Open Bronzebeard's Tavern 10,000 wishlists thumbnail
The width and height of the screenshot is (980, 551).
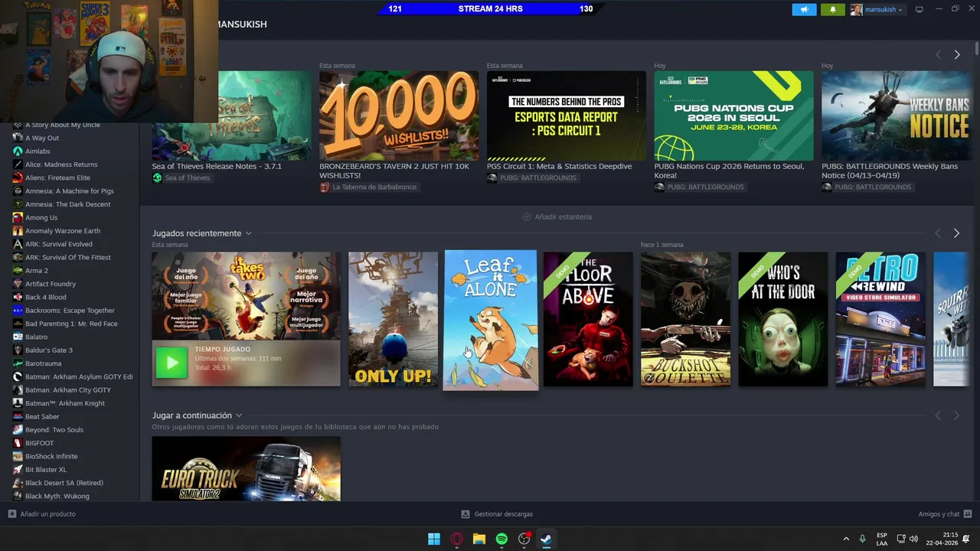[x=399, y=116]
